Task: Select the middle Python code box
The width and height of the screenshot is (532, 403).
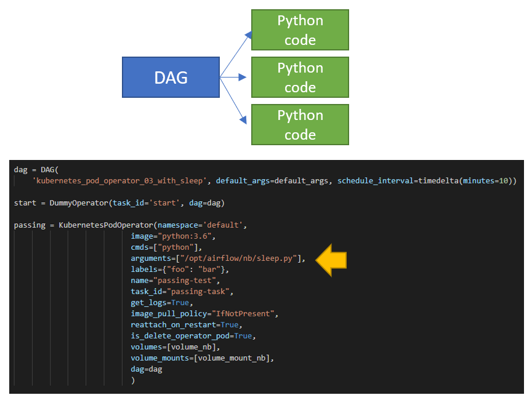Action: pyautogui.click(x=300, y=77)
